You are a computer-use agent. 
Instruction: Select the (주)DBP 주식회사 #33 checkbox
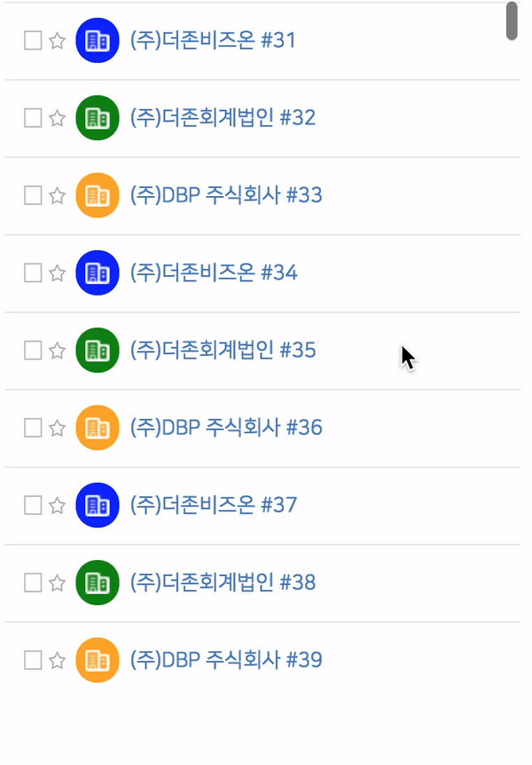[x=33, y=195]
